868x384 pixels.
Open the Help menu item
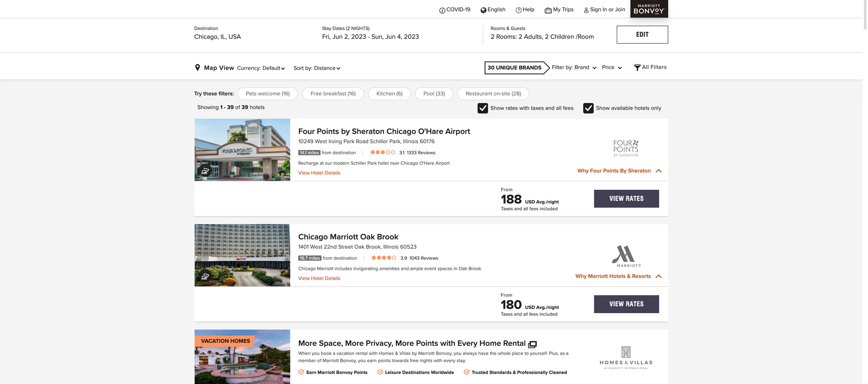[529, 10]
